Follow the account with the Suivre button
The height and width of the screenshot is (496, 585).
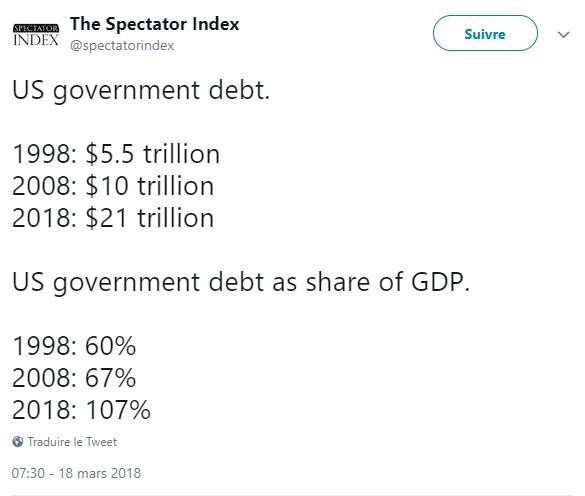[485, 33]
